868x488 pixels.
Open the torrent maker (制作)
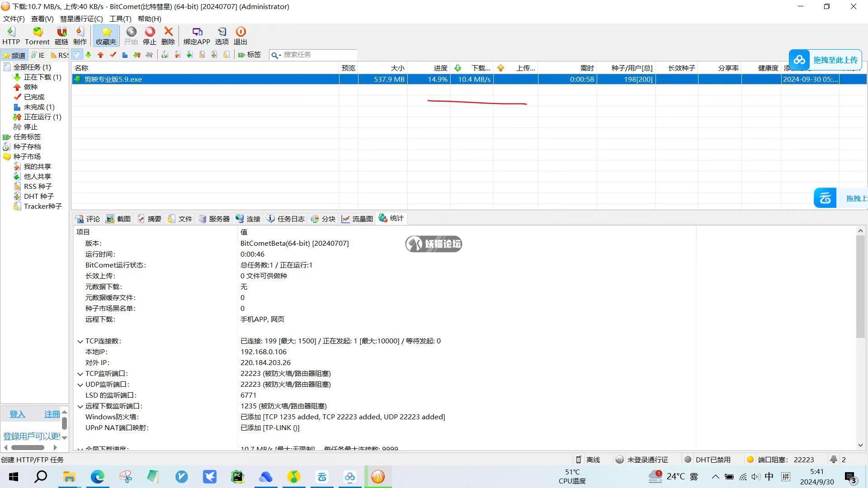pyautogui.click(x=80, y=36)
